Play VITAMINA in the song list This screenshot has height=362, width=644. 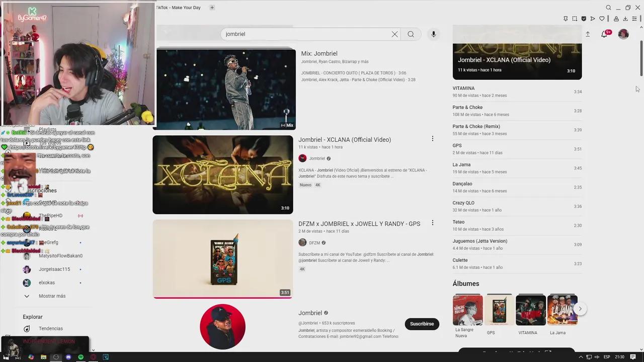click(x=517, y=92)
